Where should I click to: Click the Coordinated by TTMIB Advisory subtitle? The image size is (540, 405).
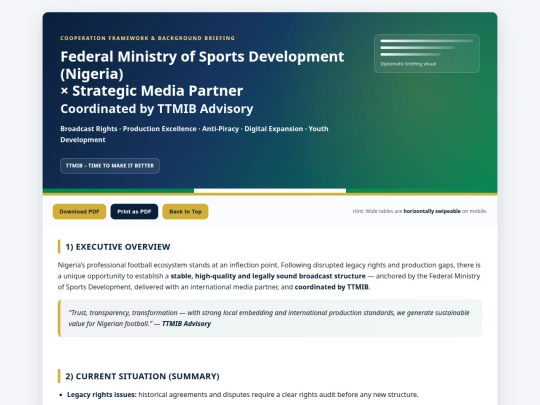pyautogui.click(x=157, y=109)
